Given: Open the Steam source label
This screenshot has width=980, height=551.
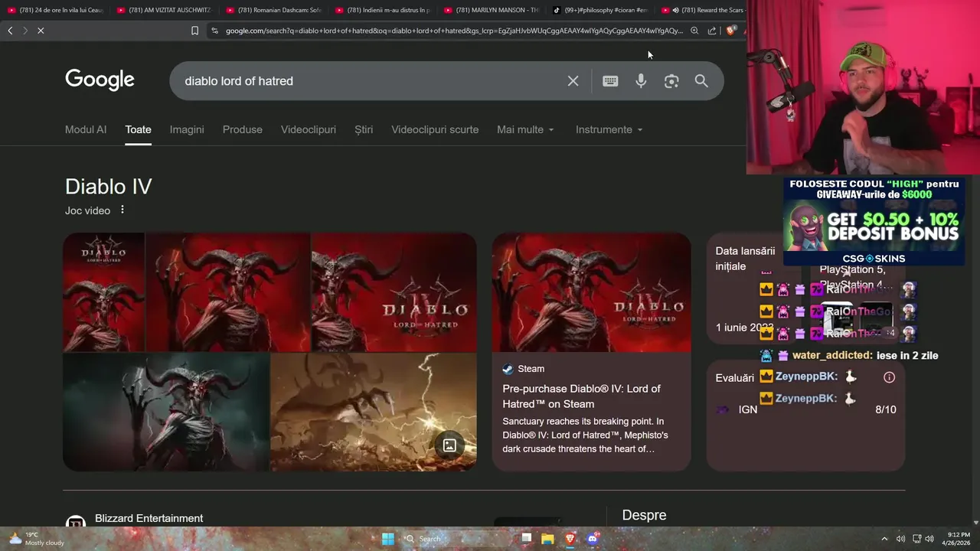Looking at the screenshot, I should [x=524, y=369].
